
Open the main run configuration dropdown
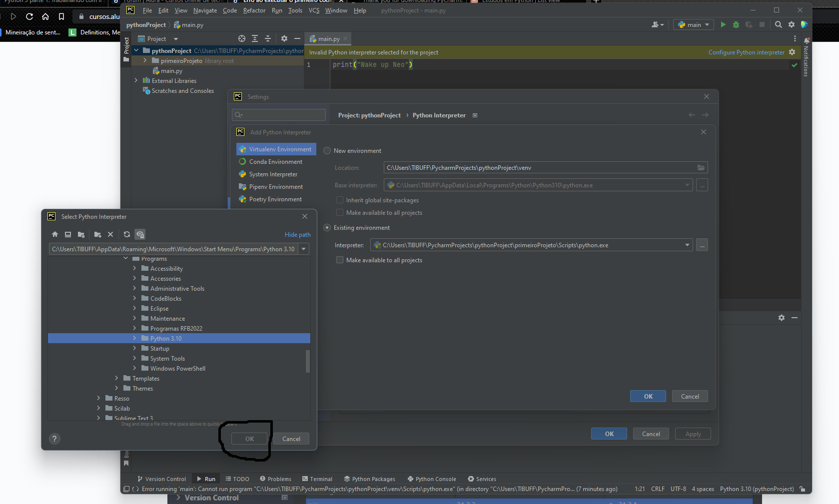click(x=694, y=24)
